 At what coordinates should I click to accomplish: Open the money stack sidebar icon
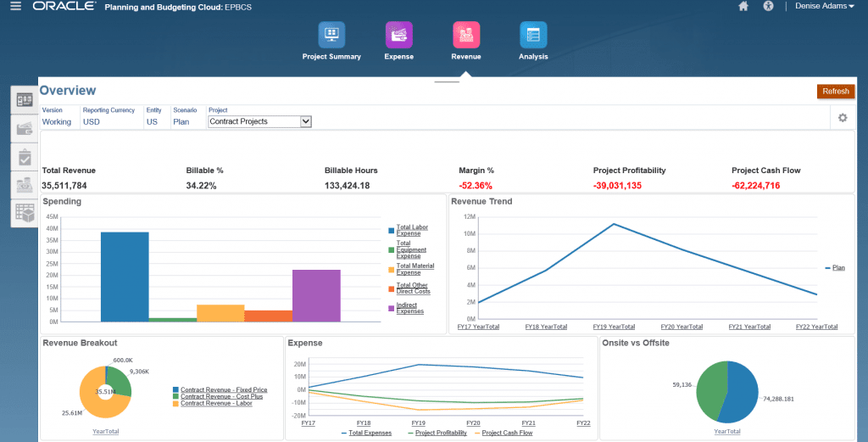25,185
